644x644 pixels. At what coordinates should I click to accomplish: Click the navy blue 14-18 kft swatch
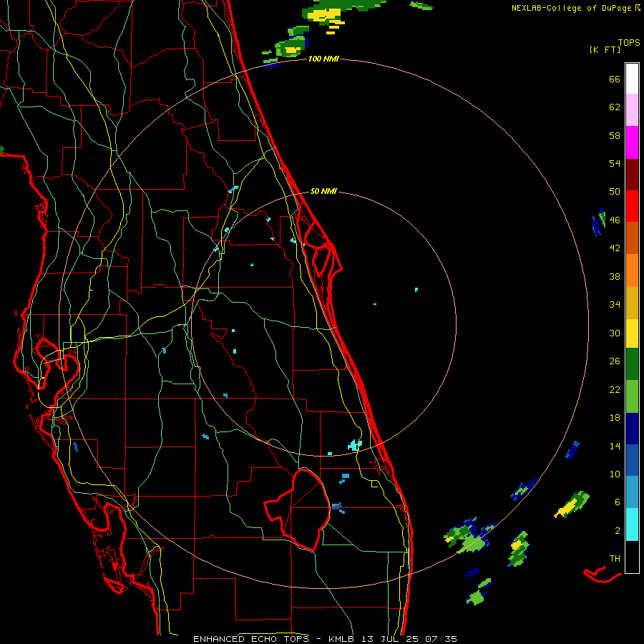[x=632, y=429]
